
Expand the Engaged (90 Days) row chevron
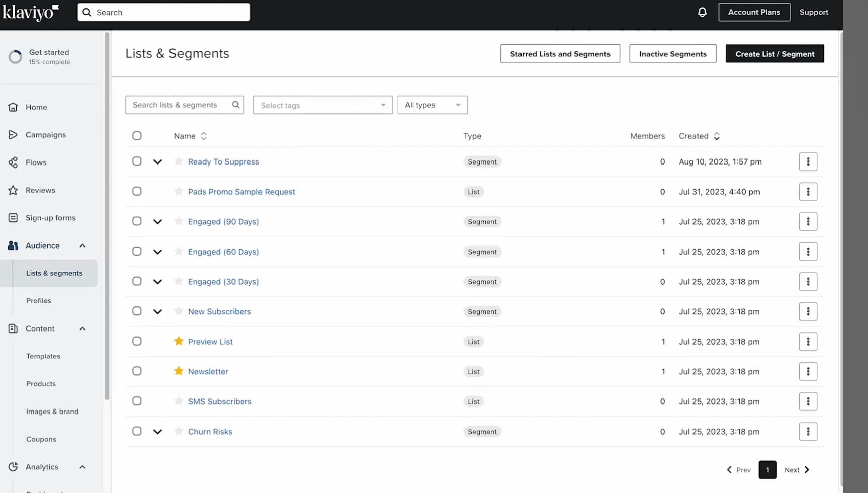click(157, 222)
